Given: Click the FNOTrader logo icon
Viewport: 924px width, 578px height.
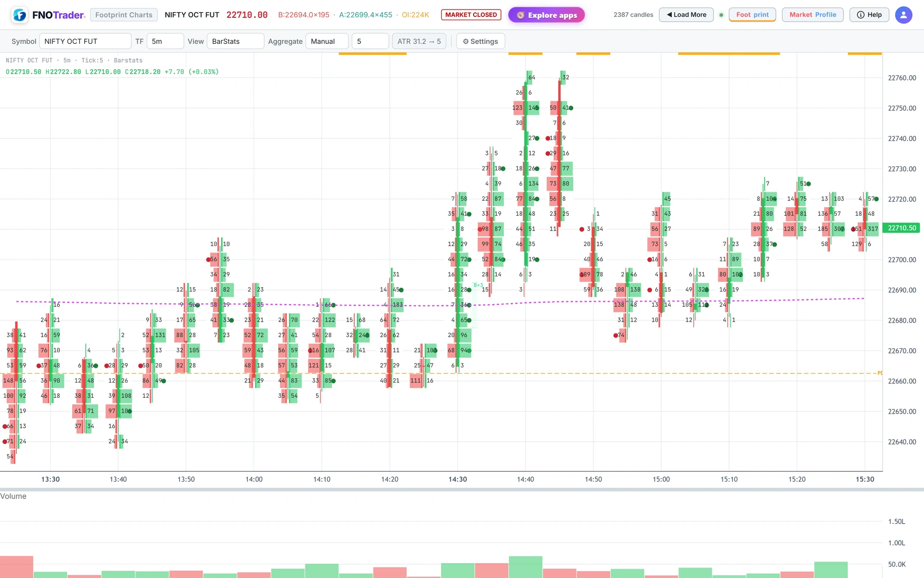Looking at the screenshot, I should click(x=20, y=15).
